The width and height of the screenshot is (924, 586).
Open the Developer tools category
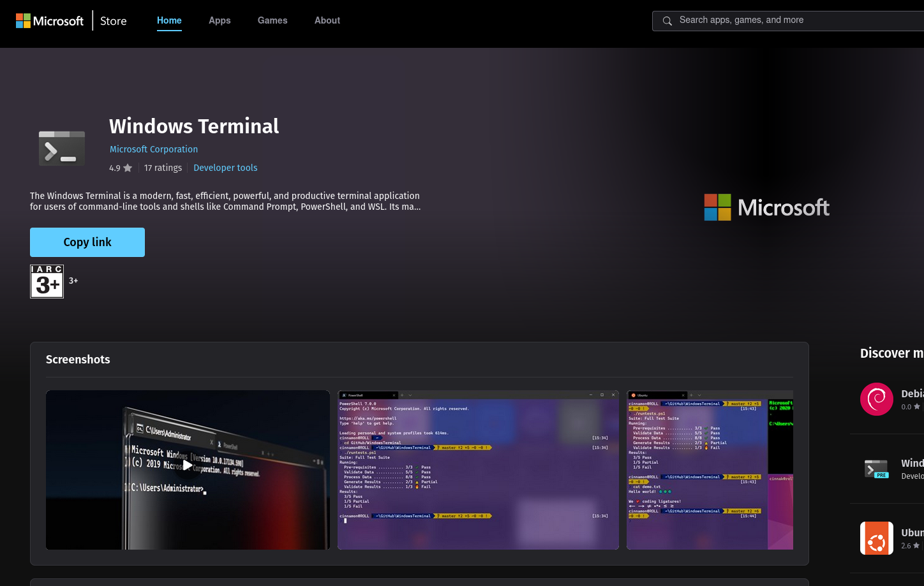click(225, 168)
